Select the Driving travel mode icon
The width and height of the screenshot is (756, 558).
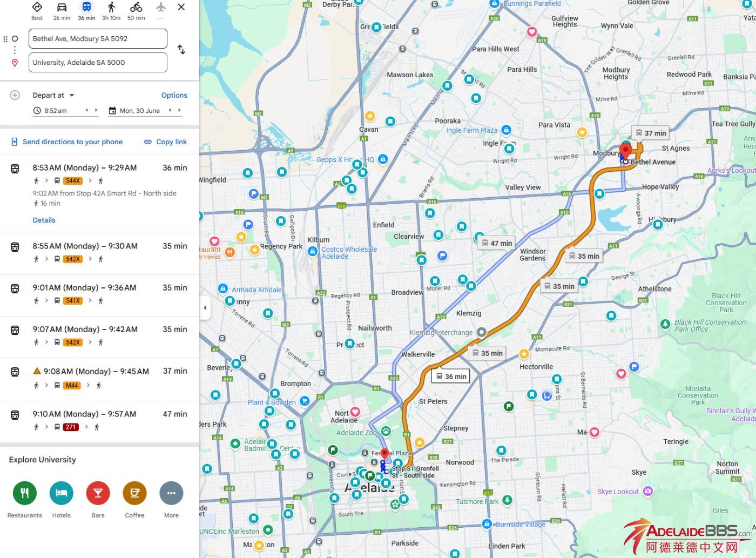[62, 8]
